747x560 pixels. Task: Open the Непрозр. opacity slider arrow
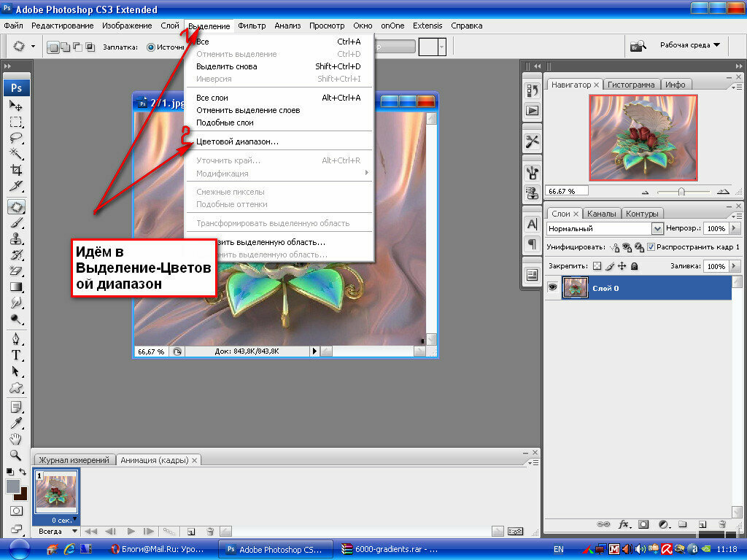(734, 228)
